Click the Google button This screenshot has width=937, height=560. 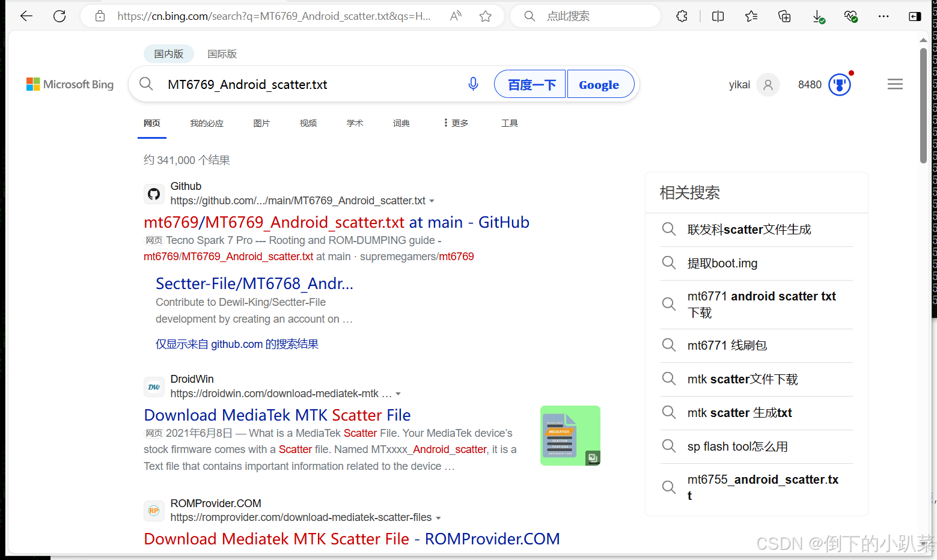[x=600, y=84]
